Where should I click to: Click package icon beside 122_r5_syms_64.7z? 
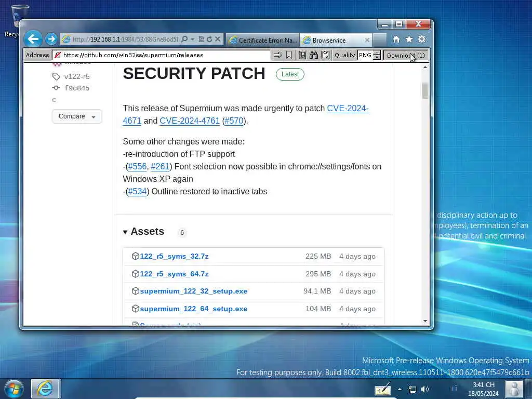(136, 274)
